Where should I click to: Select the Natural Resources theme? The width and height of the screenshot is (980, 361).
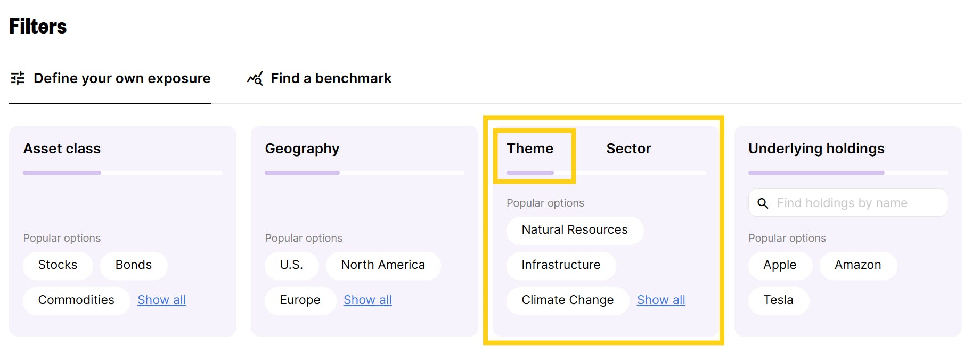[x=575, y=230]
